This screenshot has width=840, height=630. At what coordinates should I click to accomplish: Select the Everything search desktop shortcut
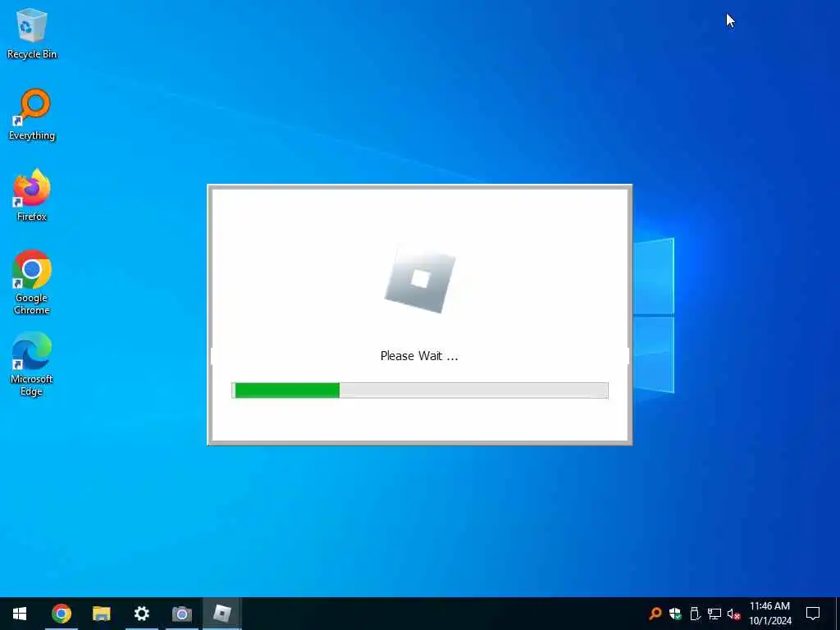tap(32, 115)
